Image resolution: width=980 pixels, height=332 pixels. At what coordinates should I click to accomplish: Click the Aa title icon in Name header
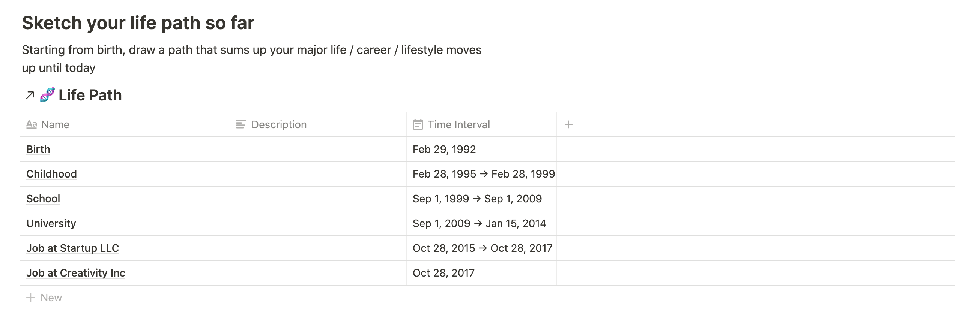(31, 124)
